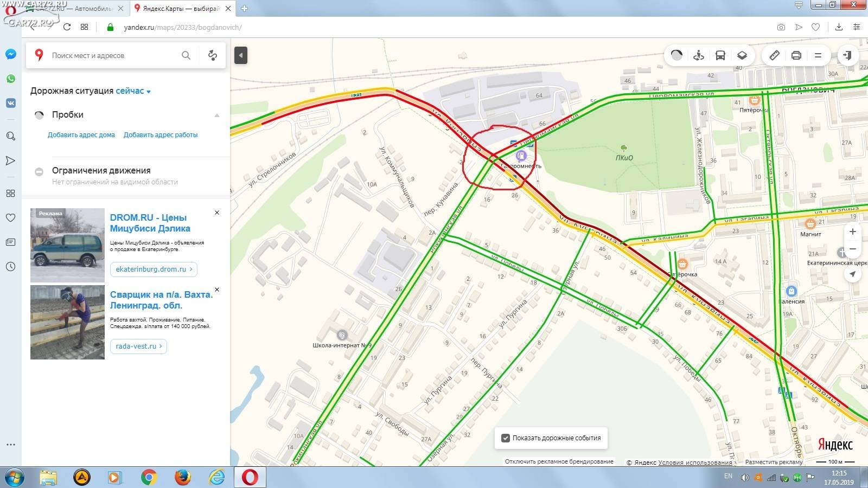
Task: Open the сейчас time dropdown
Action: (x=133, y=91)
